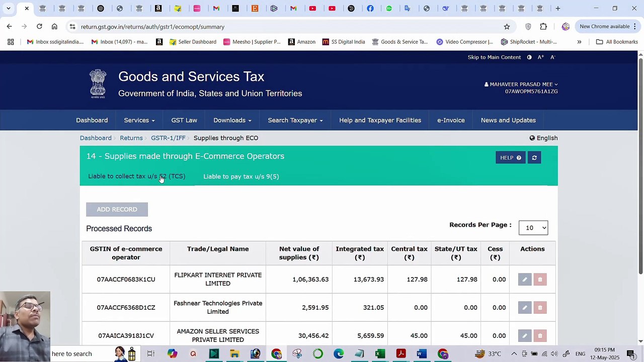
Task: Switch to the Facebook browser tab
Action: pyautogui.click(x=370, y=9)
